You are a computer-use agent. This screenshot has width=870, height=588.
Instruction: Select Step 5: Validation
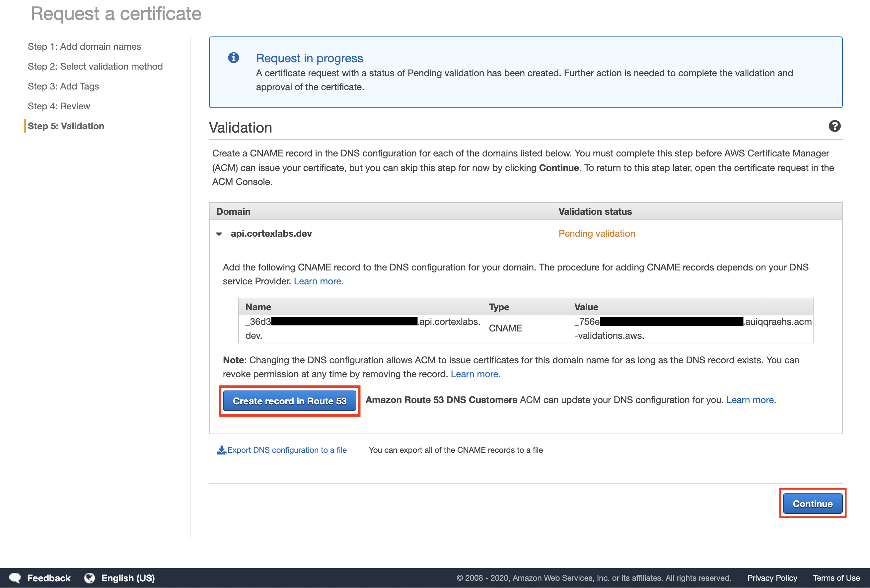[66, 126]
